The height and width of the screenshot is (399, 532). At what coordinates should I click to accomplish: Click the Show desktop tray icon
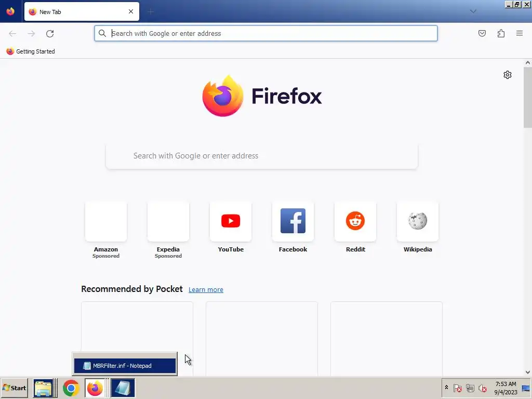[x=526, y=388]
